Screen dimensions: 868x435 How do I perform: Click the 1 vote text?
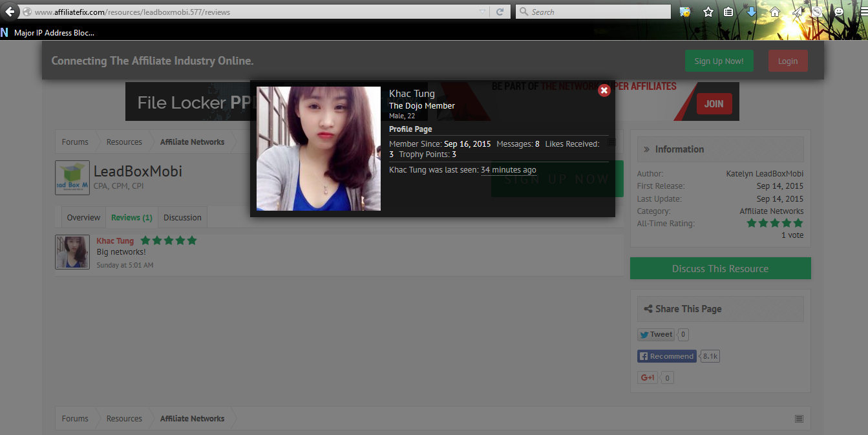tap(792, 235)
